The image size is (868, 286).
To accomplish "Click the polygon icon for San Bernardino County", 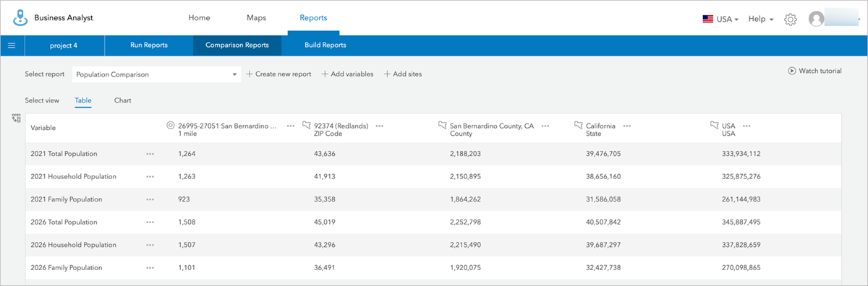I will point(443,125).
